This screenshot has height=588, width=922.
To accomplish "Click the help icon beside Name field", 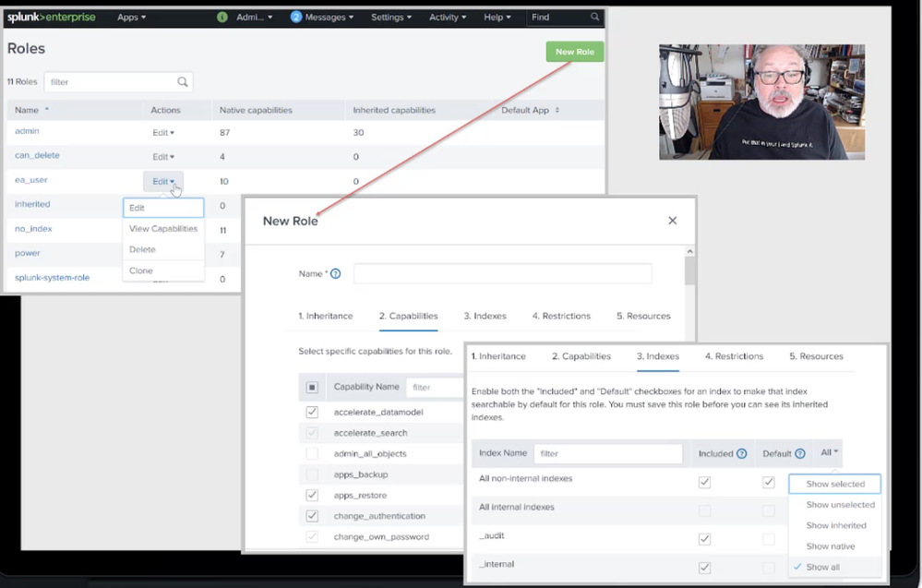I will click(x=336, y=273).
